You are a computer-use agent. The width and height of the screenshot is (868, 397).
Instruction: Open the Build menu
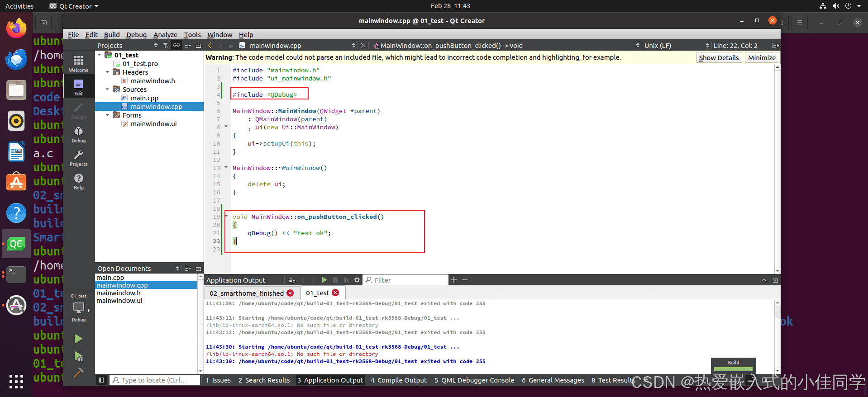(x=112, y=35)
